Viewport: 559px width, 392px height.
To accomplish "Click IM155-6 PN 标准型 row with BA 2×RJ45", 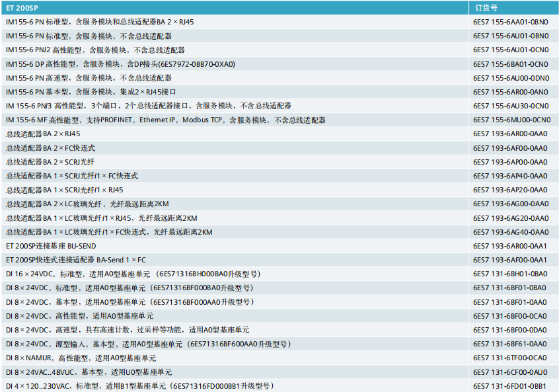I will coord(100,22).
